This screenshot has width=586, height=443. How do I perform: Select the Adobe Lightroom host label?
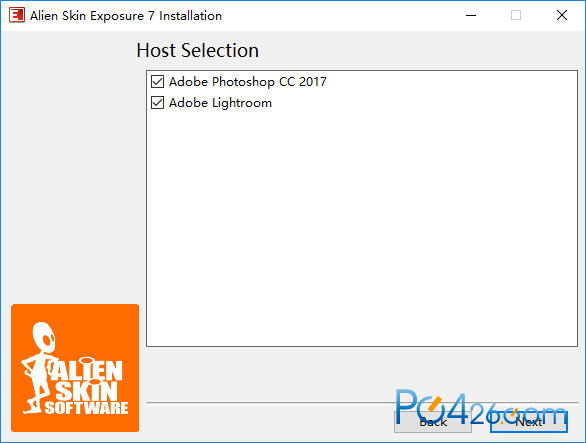coord(220,103)
